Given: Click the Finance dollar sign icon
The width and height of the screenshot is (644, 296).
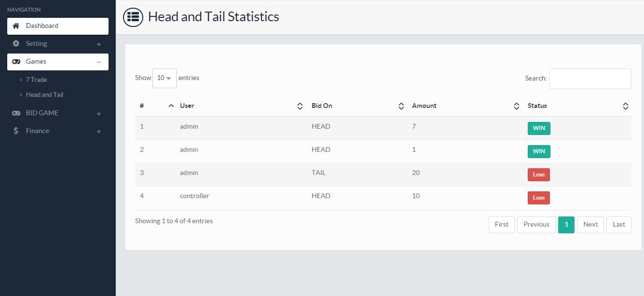Looking at the screenshot, I should [x=16, y=131].
